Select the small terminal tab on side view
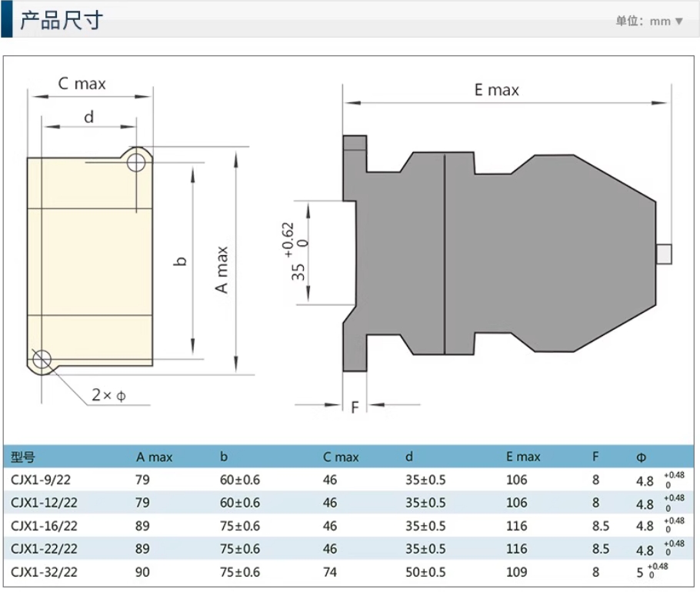 point(663,252)
